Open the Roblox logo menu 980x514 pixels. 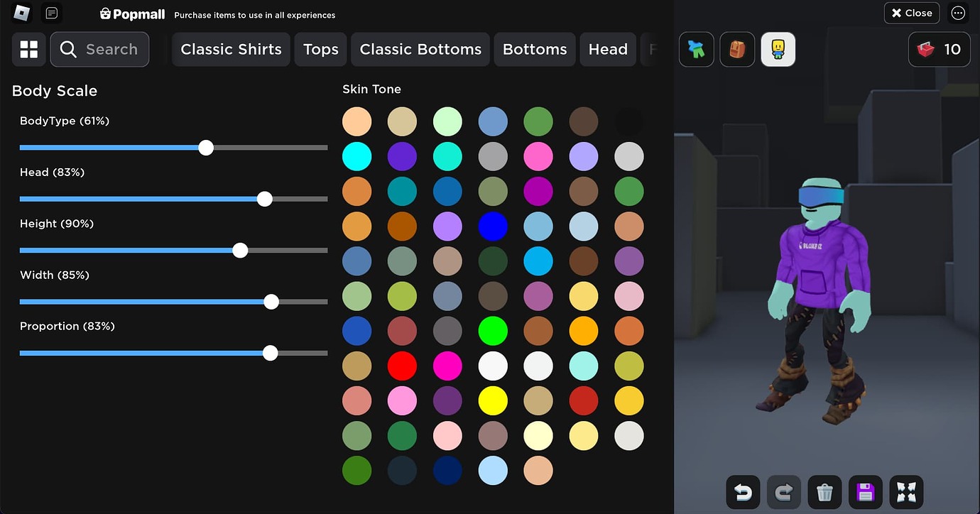22,13
